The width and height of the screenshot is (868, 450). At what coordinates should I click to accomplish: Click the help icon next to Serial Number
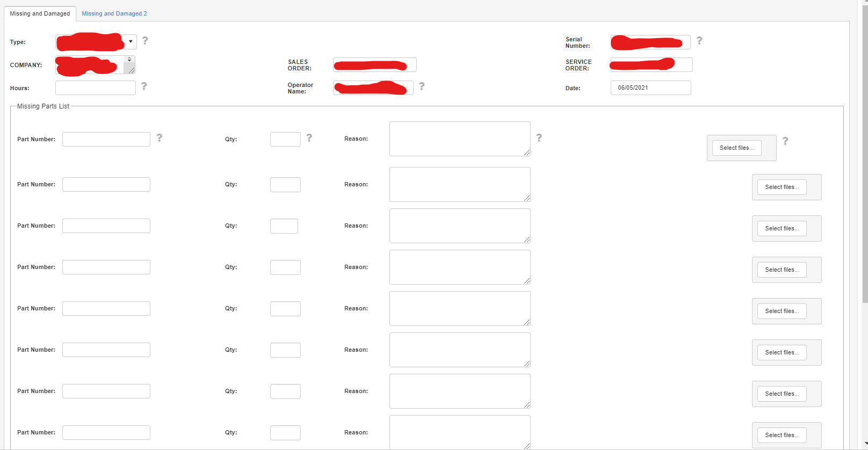click(x=699, y=41)
